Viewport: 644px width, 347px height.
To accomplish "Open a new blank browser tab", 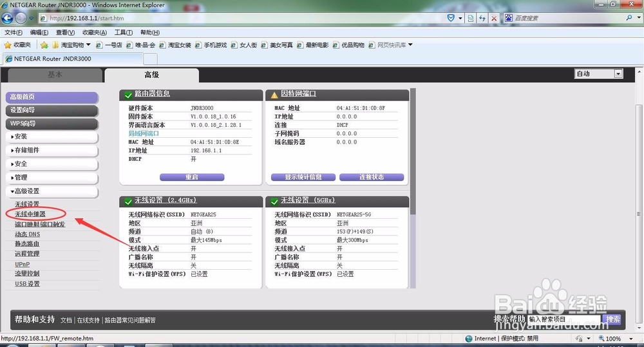I will (150, 59).
